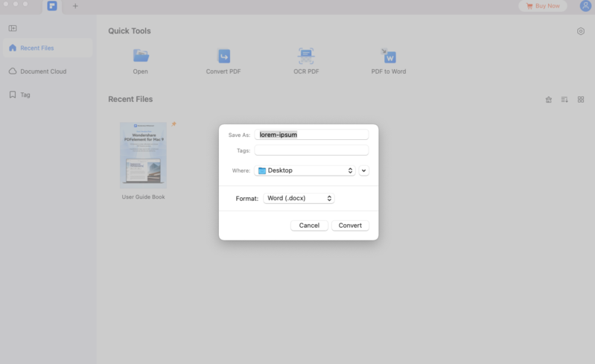Viewport: 595px width, 364px height.
Task: Click the PDF to Word label
Action: [389, 71]
